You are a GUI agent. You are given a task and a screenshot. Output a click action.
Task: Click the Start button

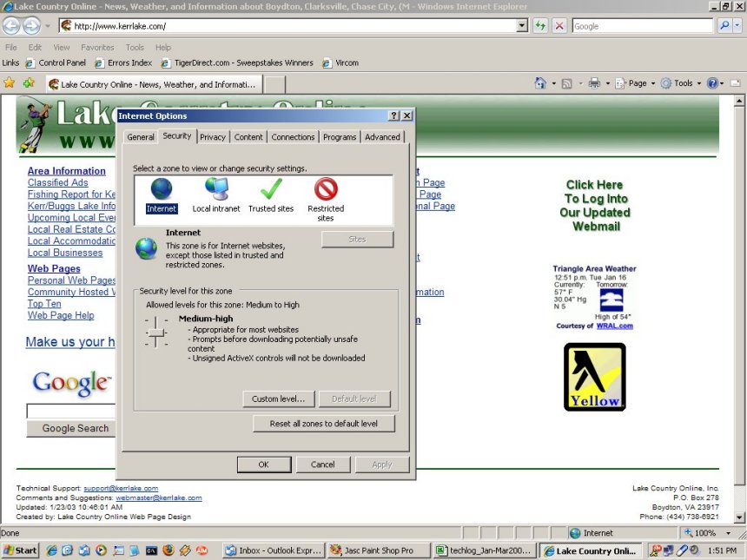[20, 550]
